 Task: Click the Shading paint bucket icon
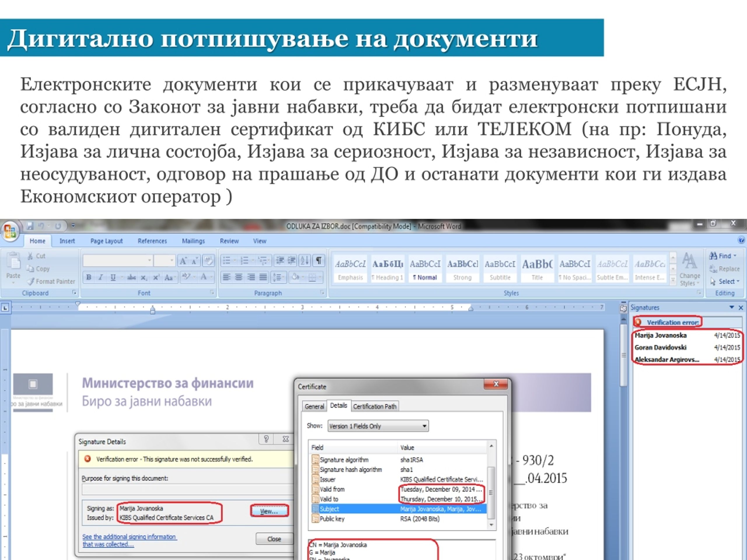(x=295, y=277)
